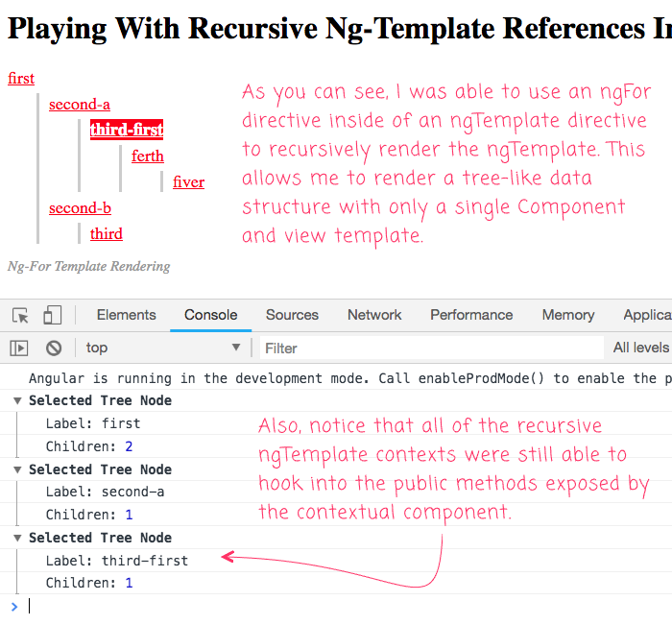Open the All levels log dropdown

tap(640, 348)
